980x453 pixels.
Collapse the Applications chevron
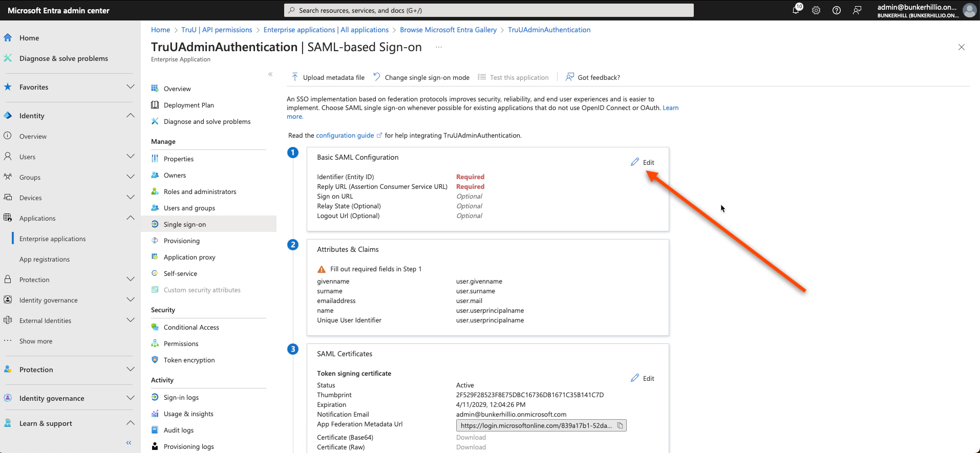click(131, 218)
